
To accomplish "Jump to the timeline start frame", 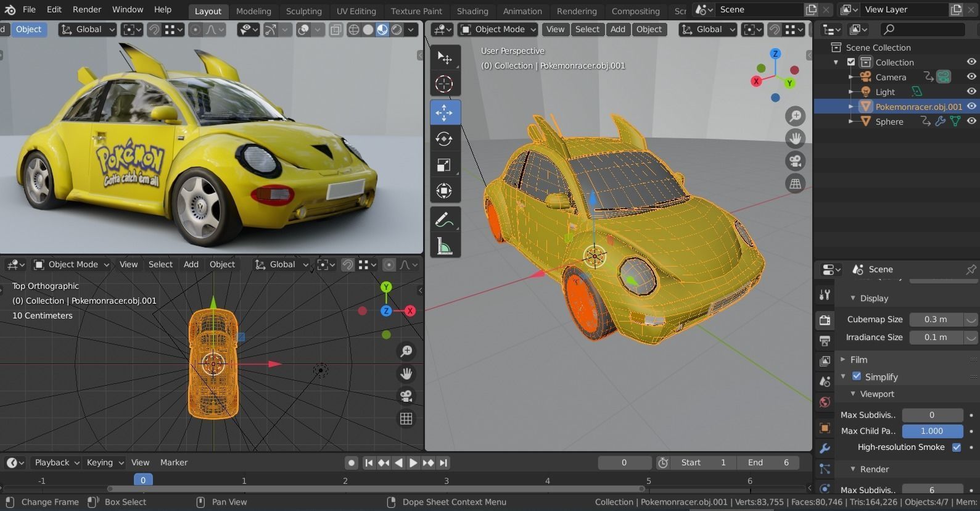I will (369, 463).
